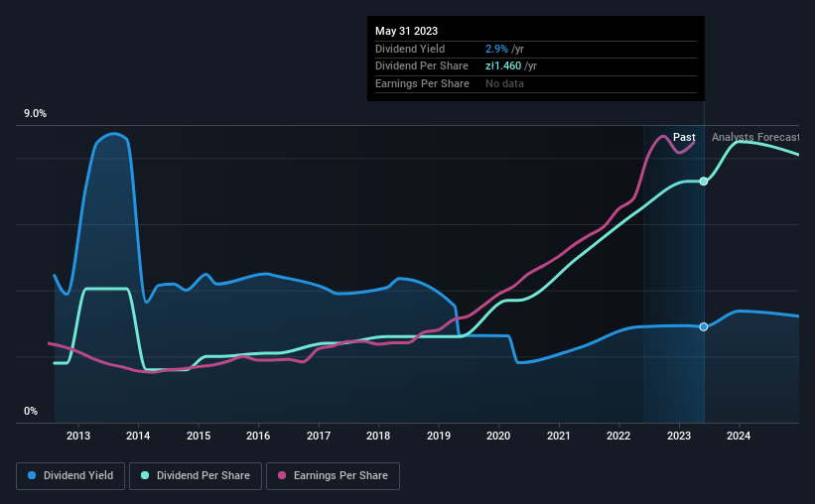Image resolution: width=815 pixels, height=504 pixels.
Task: Click the 2.9% dividend yield tooltip value
Action: [x=497, y=49]
